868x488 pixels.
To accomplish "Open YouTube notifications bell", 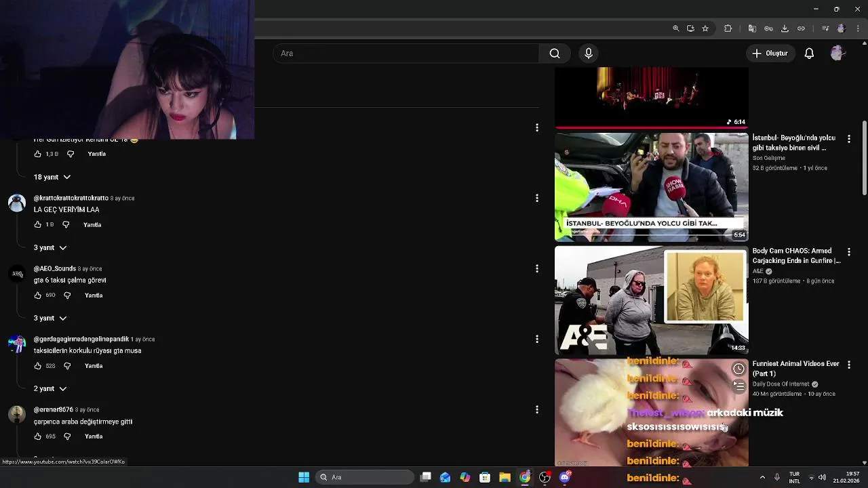I will pos(809,54).
